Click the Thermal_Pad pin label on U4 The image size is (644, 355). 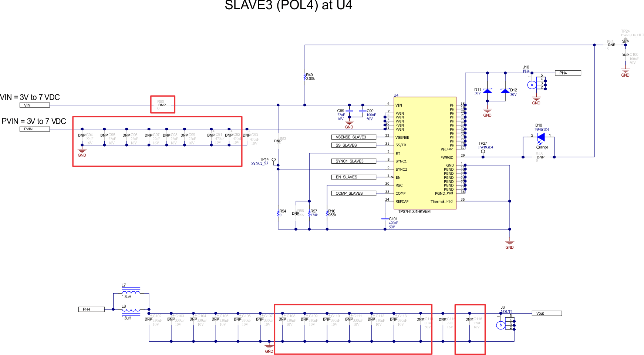[x=442, y=202]
